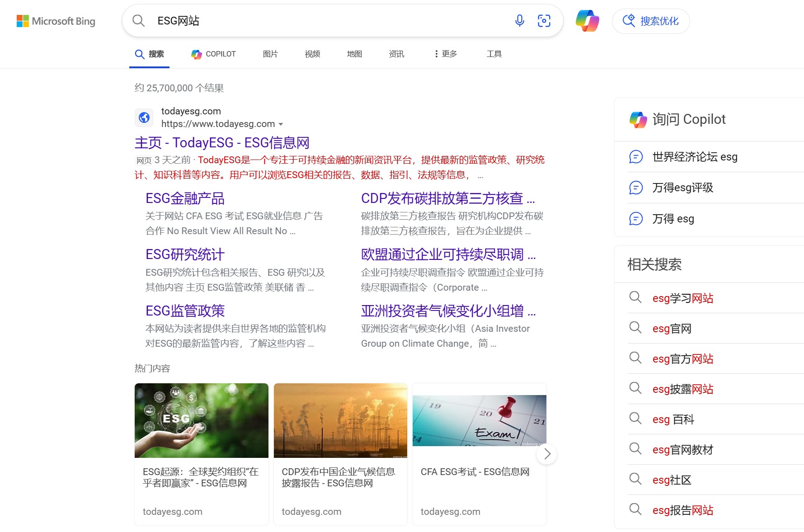This screenshot has width=804, height=532.
Task: Click the 热门内容 section label
Action: click(152, 368)
